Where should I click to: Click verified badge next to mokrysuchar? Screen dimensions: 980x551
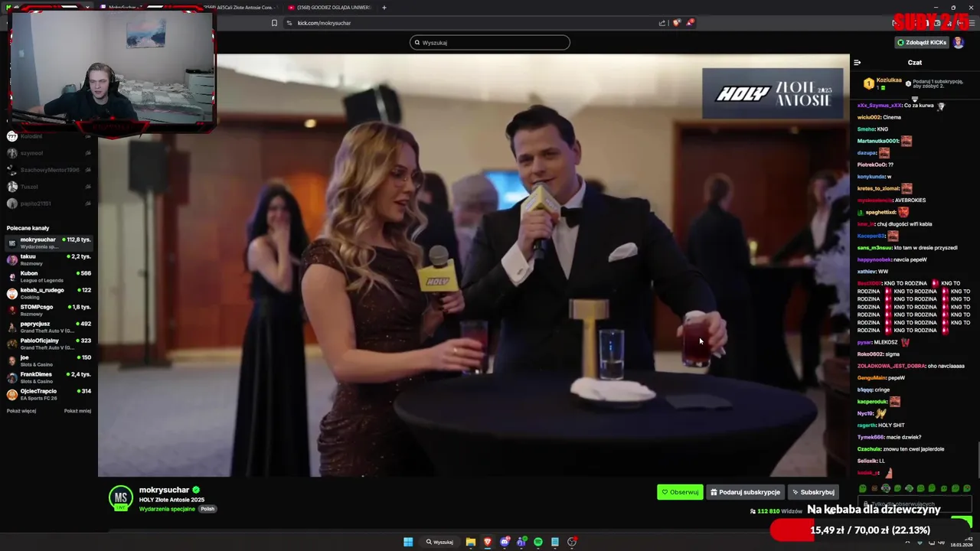(x=196, y=490)
